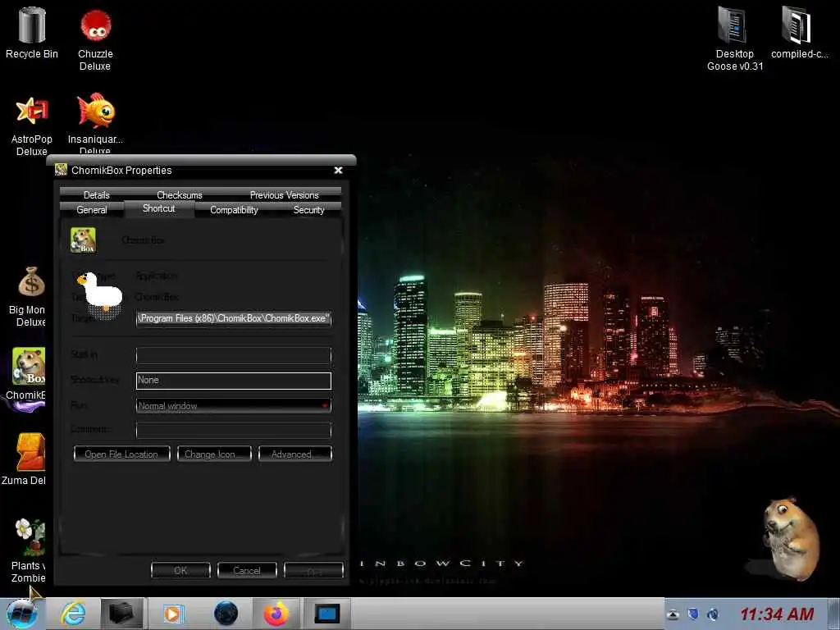Screen dimensions: 840x630
Task: Click the hamster mascot on the desktop
Action: (790, 538)
